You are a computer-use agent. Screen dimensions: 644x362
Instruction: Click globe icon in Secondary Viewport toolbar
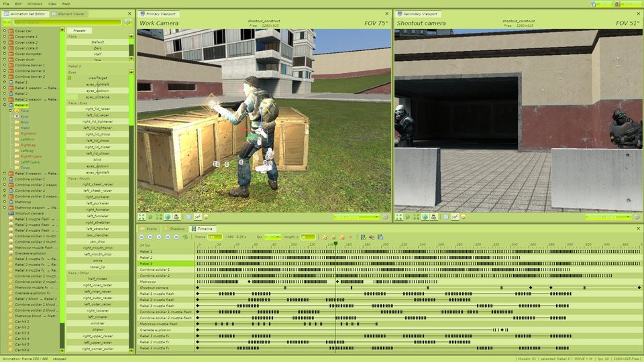(425, 217)
